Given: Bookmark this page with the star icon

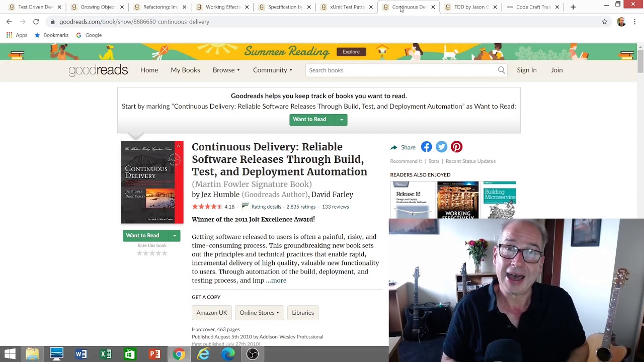Looking at the screenshot, I should pos(605,22).
